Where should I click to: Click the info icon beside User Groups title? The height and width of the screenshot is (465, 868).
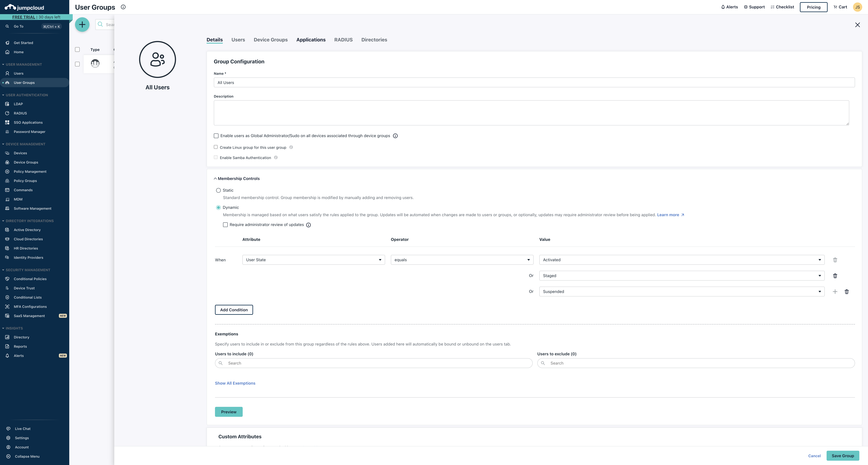(x=123, y=7)
